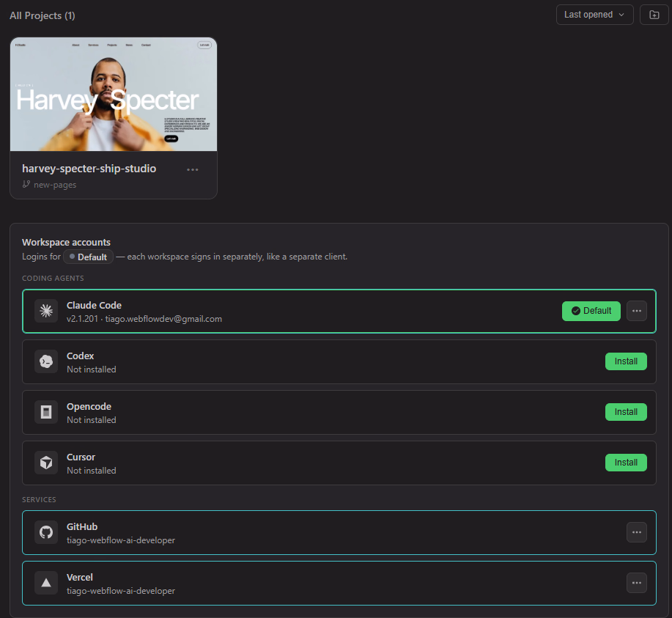
Task: Click Not installed status under Opencode
Action: pos(92,420)
